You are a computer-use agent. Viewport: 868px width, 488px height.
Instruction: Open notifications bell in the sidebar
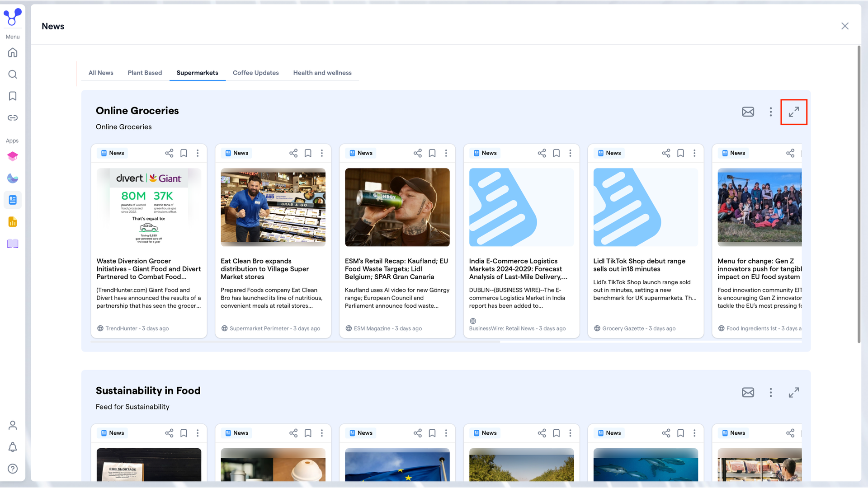click(13, 447)
